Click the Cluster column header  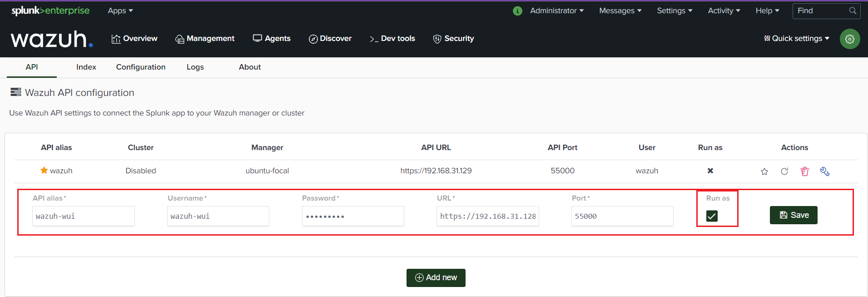pyautogui.click(x=141, y=147)
